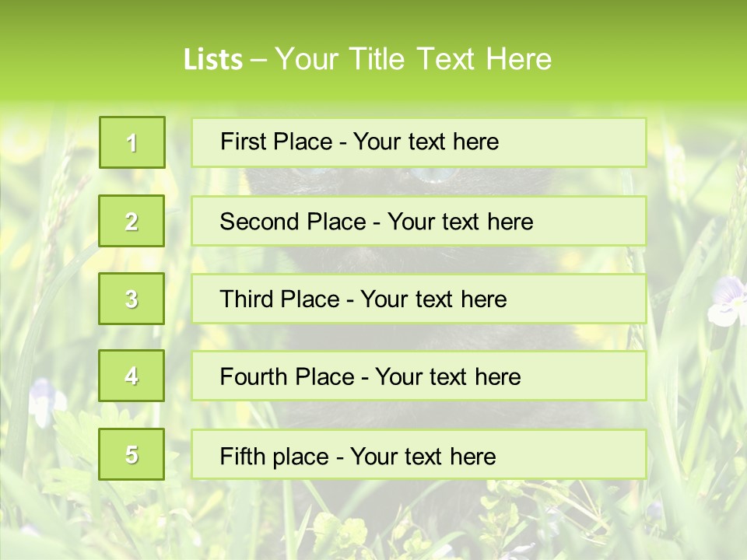747x560 pixels.
Task: Select the Fifth place text bar
Action: point(419,454)
